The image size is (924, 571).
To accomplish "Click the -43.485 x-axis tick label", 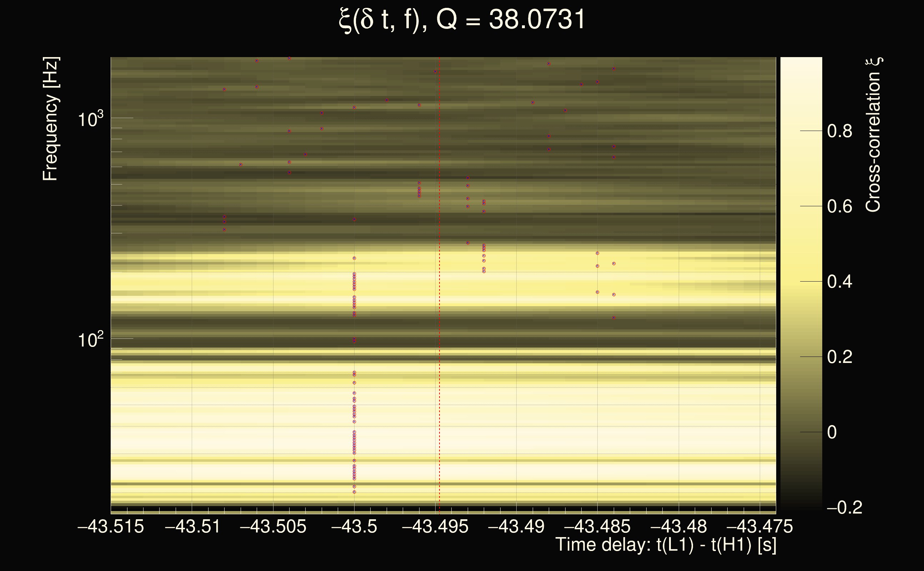I will click(x=597, y=526).
